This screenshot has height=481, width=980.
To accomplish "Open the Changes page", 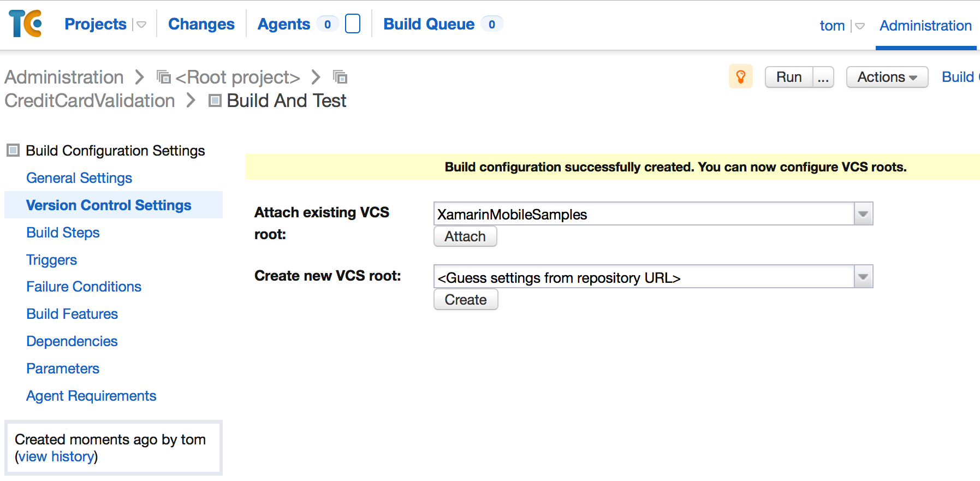I will pyautogui.click(x=201, y=24).
